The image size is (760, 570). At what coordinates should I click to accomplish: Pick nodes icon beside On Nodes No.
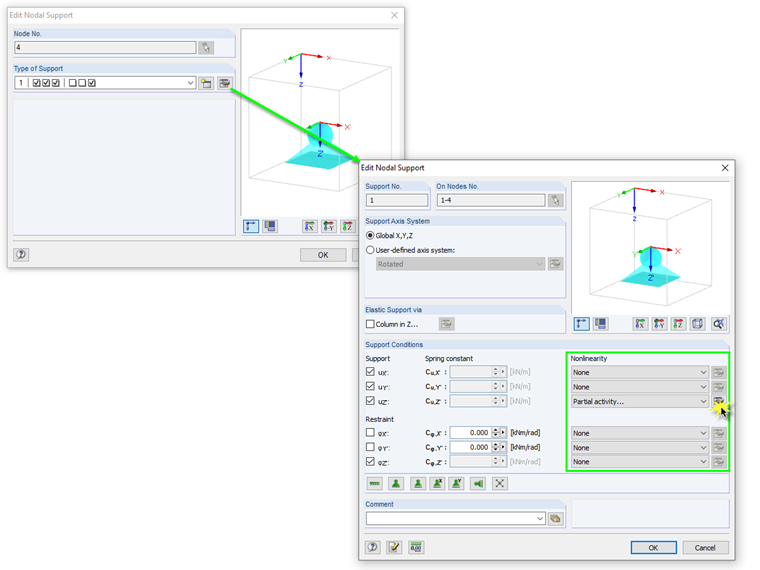pos(555,200)
